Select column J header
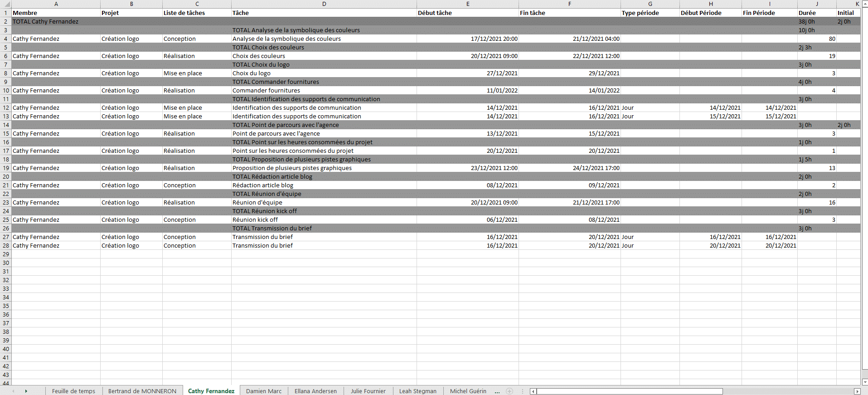 817,4
